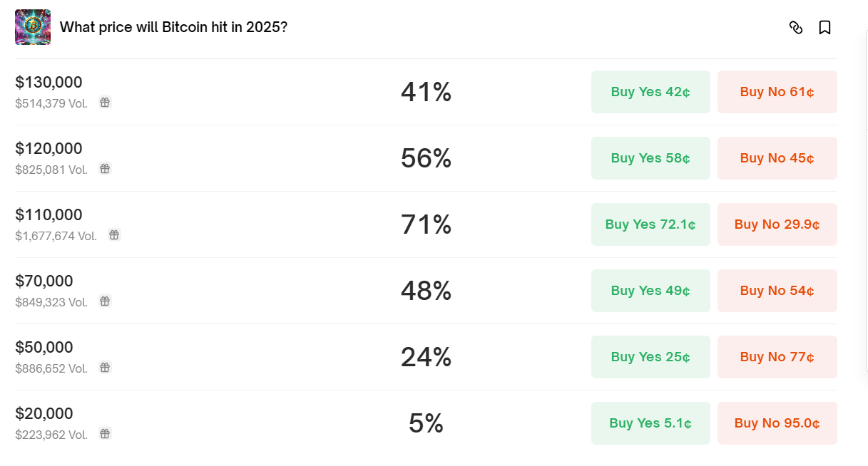Screen dimensions: 868x466
Task: Select Buy Yes 5.1¢ for $20,000
Action: (650, 423)
